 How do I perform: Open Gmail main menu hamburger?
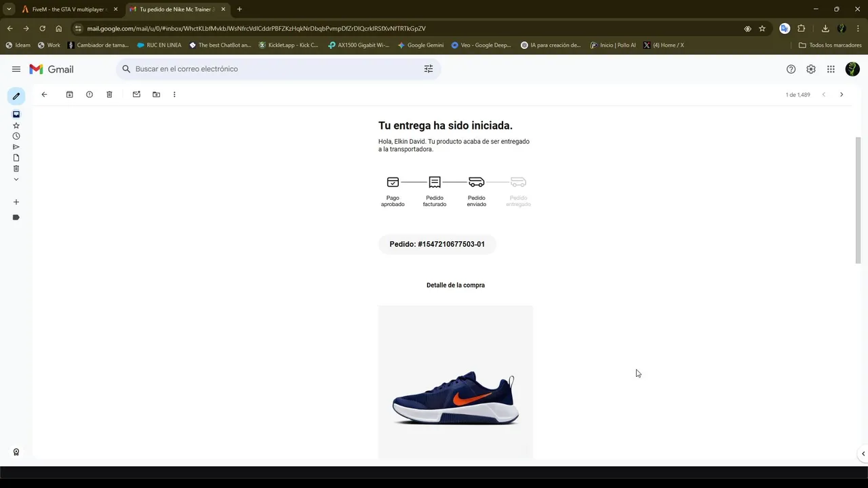click(x=16, y=69)
